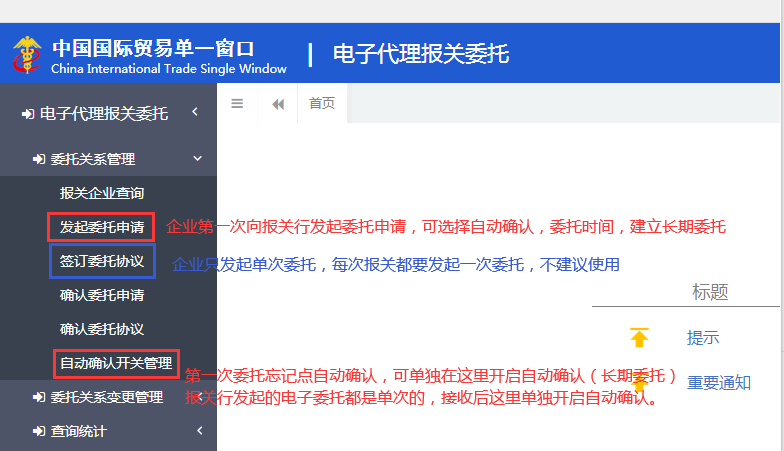Go to 确认委托申请
784x451 pixels.
(x=102, y=295)
